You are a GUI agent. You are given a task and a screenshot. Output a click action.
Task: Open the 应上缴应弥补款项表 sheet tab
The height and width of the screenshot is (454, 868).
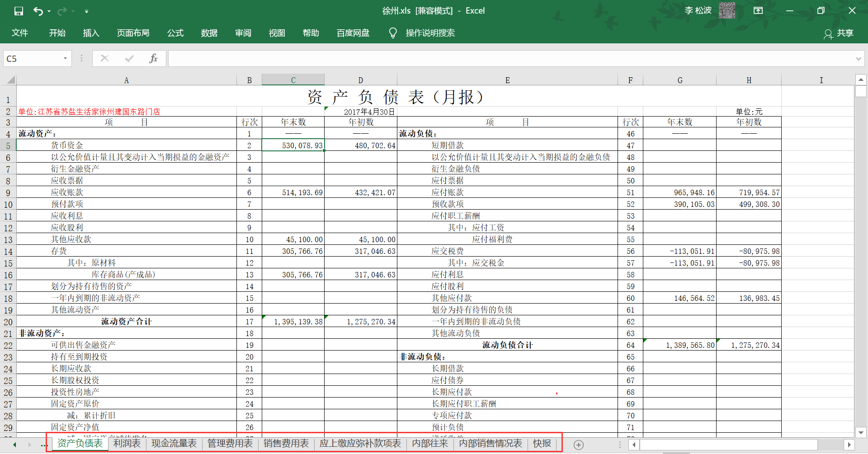[x=360, y=444]
